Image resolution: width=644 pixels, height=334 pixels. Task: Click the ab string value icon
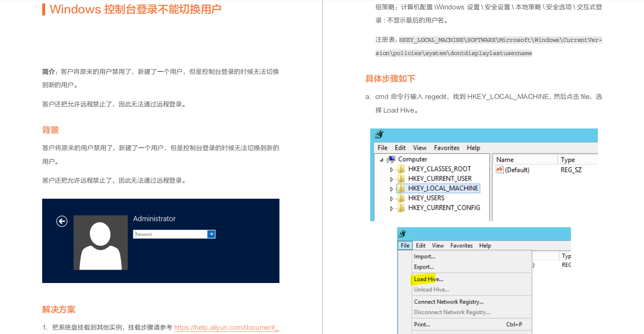point(499,169)
